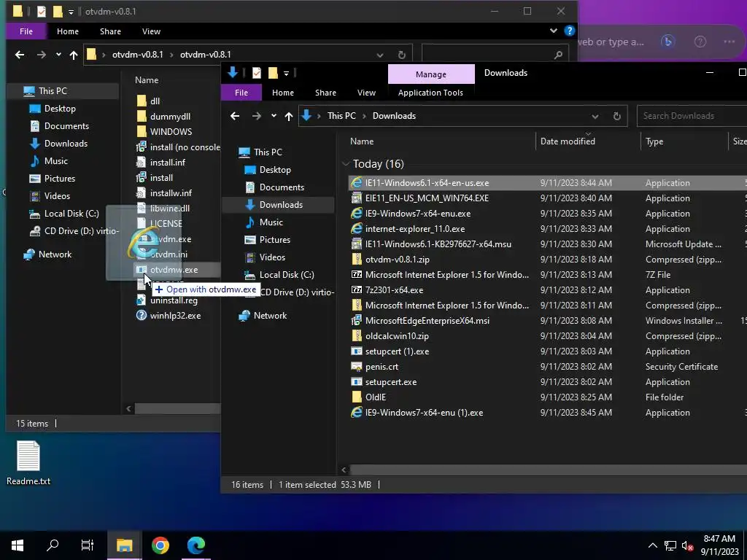Open recent locations dropdown in Downloads window
747x560 pixels.
click(274, 116)
